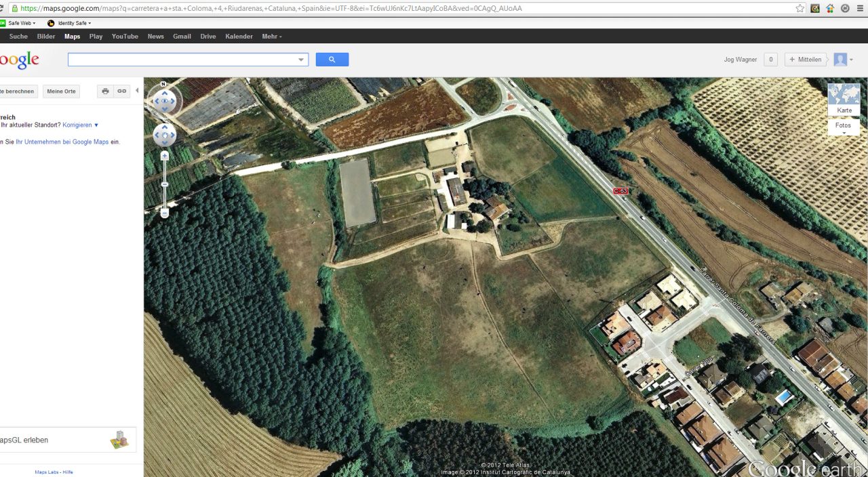Rotate view with the eye compass control

[x=164, y=102]
